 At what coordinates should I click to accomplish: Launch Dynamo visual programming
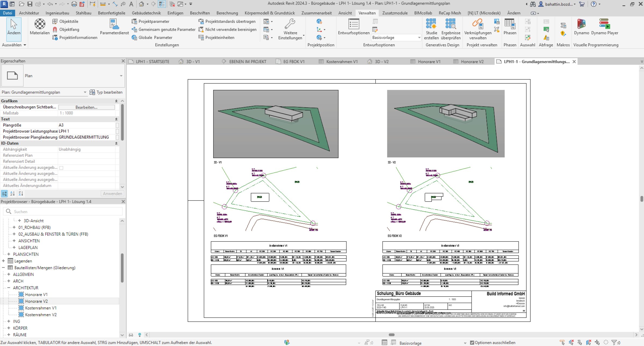point(581,27)
